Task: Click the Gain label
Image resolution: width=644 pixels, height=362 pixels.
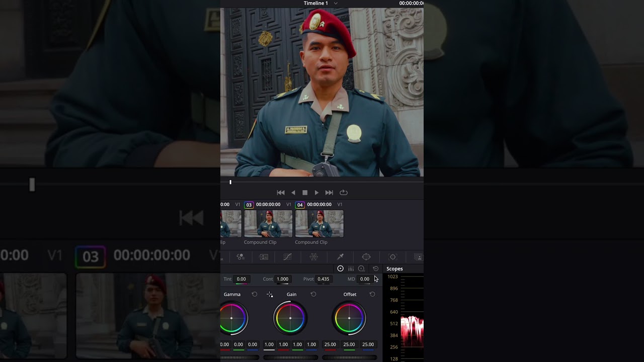Action: (291, 294)
